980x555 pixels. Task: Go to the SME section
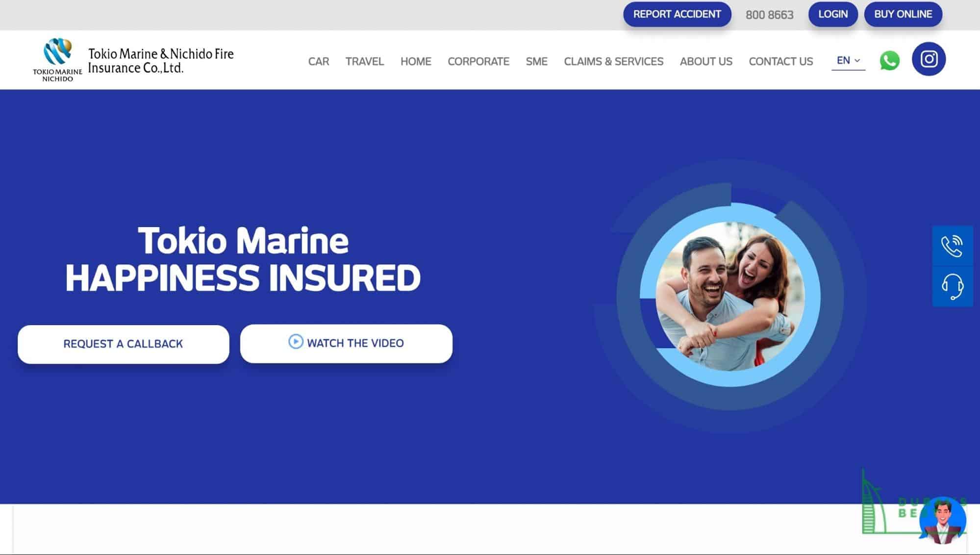[536, 62]
